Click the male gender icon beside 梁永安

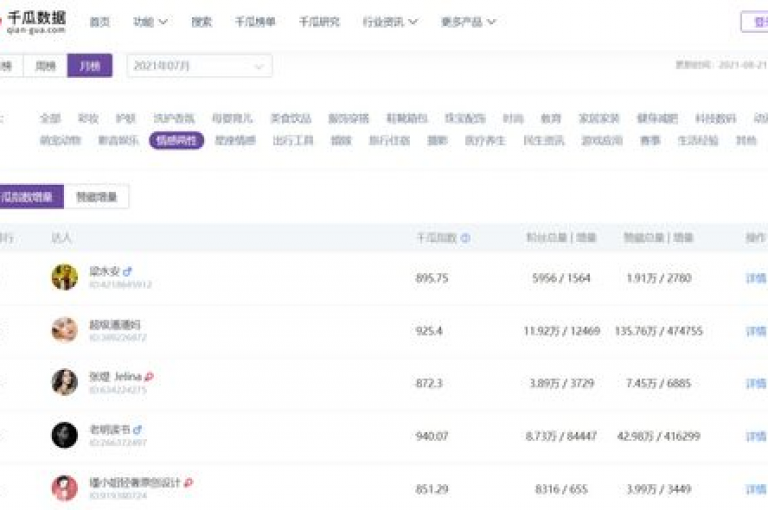click(x=128, y=271)
